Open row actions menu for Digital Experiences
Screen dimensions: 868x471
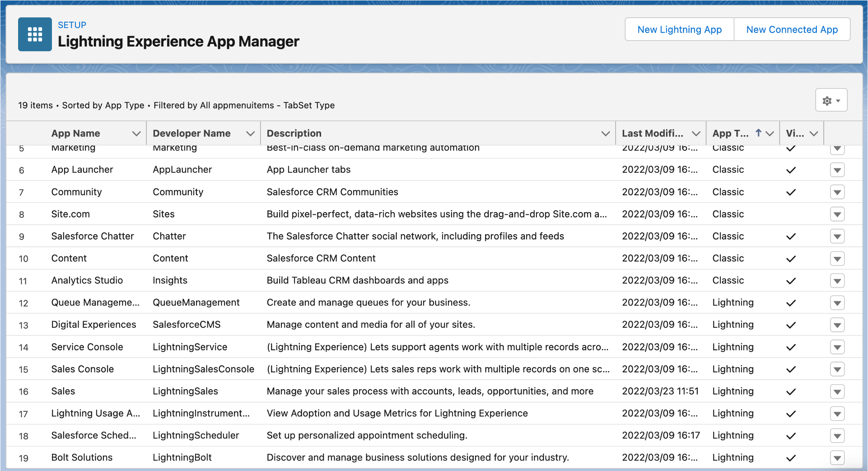[x=837, y=325]
